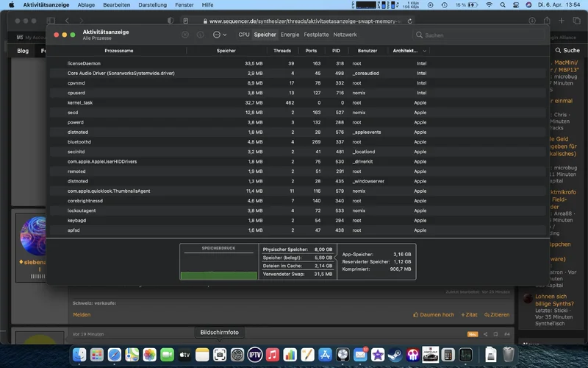Image resolution: width=588 pixels, height=368 pixels.
Task: Launch Safari from the Dock
Action: point(114,355)
